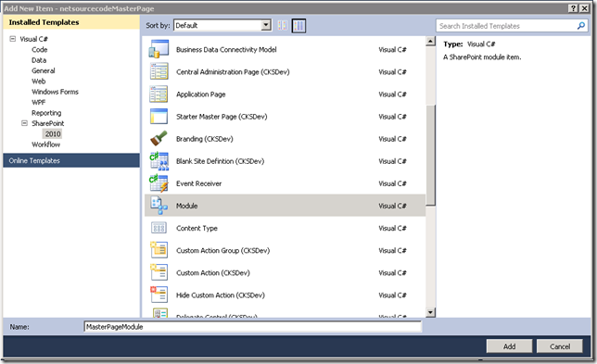Select the Custom Action (CKSDev) text
597x364 pixels.
coord(213,272)
